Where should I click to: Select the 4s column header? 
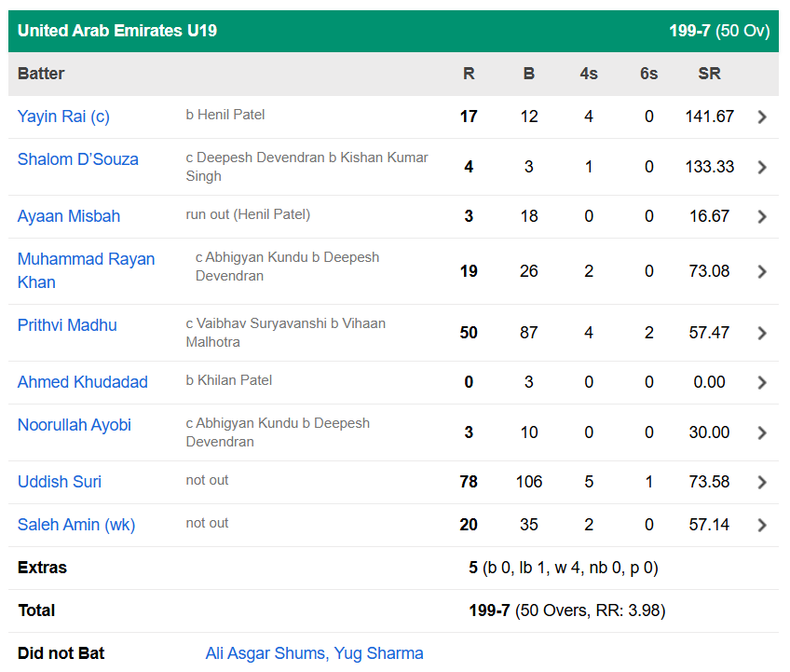(589, 73)
